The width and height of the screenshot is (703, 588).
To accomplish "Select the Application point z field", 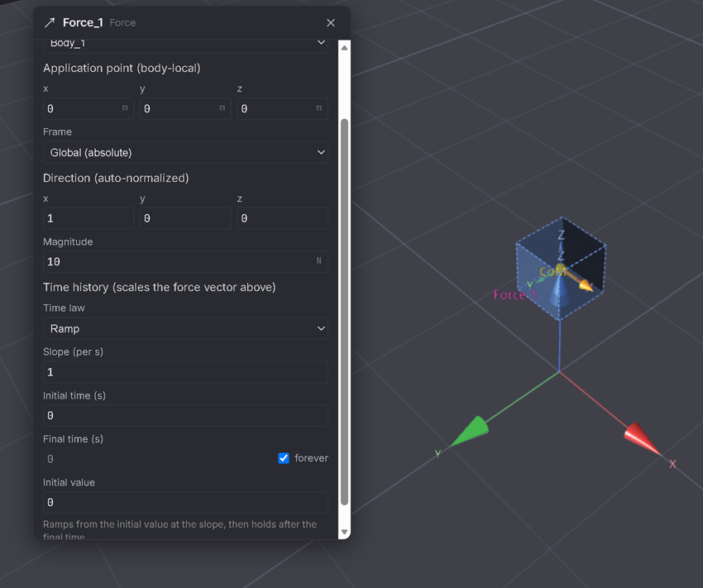I will pyautogui.click(x=283, y=108).
